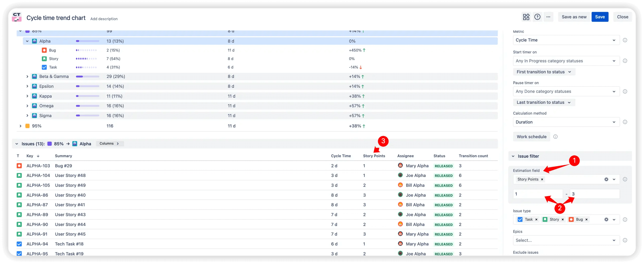Open the Calculation method Duration dropdown
The height and width of the screenshot is (264, 644).
(x=566, y=122)
